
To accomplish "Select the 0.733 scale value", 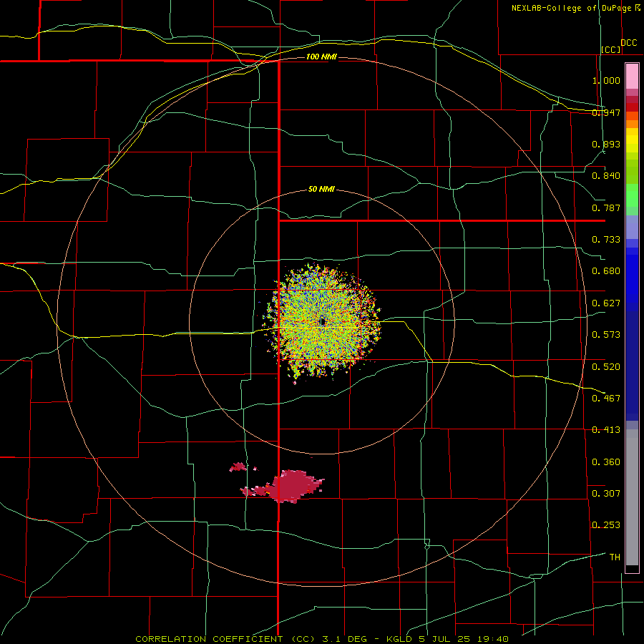I will [606, 240].
